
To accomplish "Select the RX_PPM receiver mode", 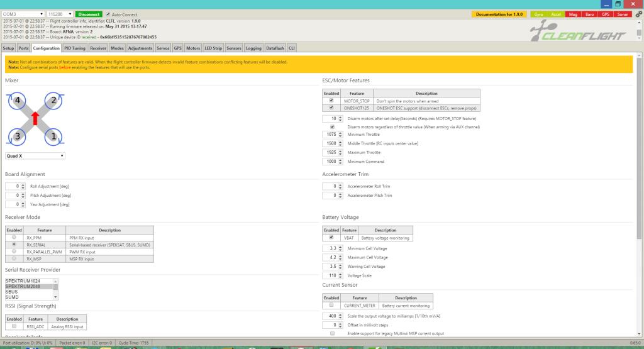I will click(14, 238).
